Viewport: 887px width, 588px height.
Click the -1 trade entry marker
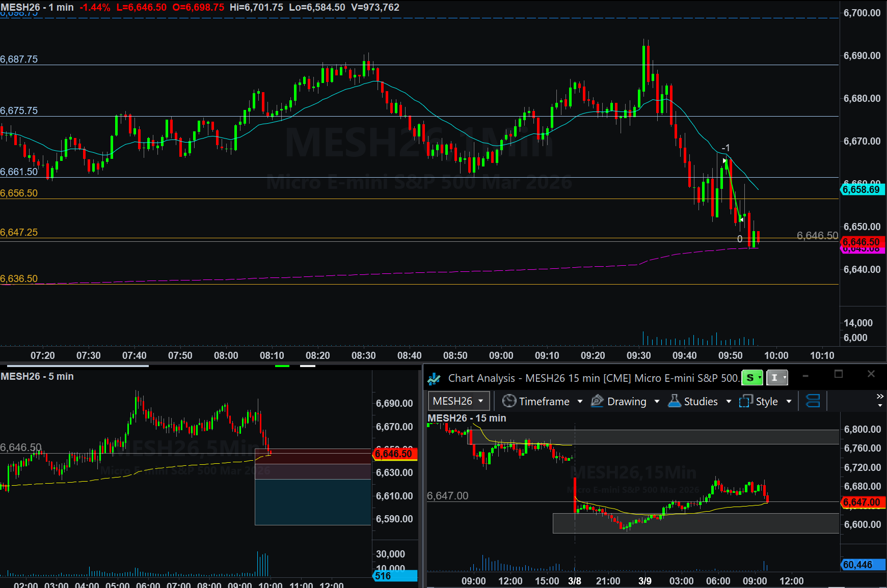coord(725,148)
